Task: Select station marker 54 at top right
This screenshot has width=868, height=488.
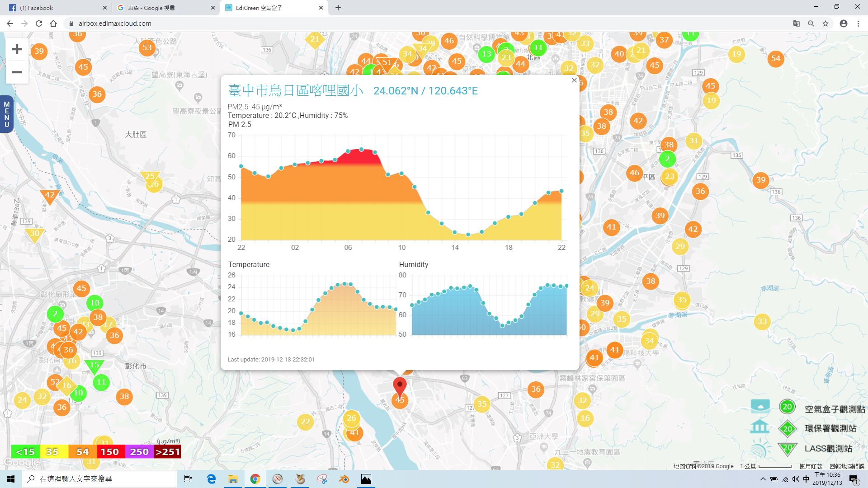Action: point(776,58)
